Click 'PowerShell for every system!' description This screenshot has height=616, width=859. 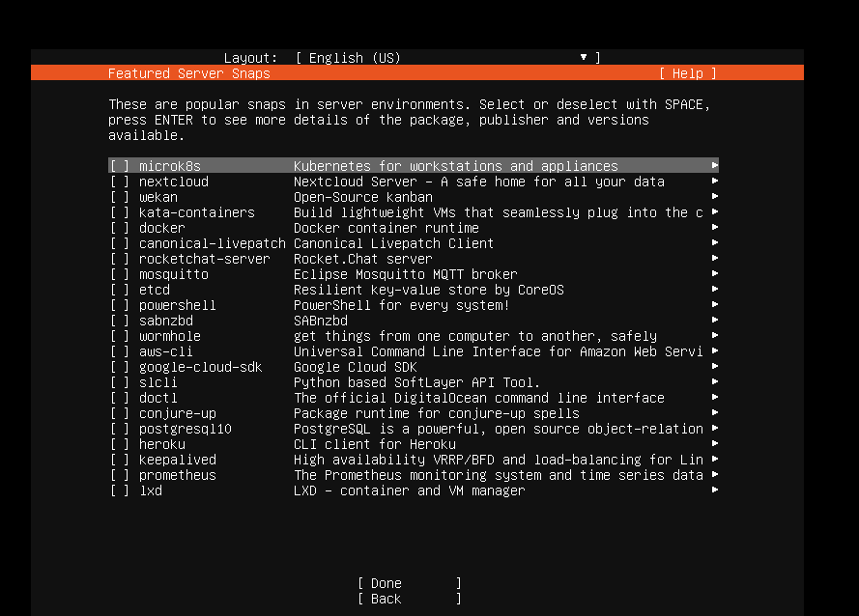click(x=402, y=305)
